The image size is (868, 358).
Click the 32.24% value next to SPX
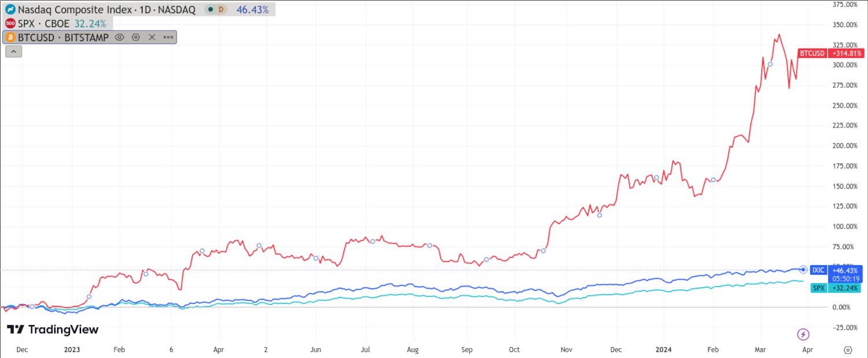pos(90,23)
